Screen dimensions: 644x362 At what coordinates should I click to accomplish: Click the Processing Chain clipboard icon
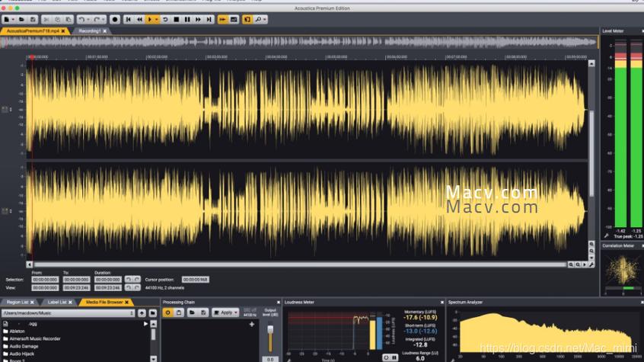click(179, 312)
